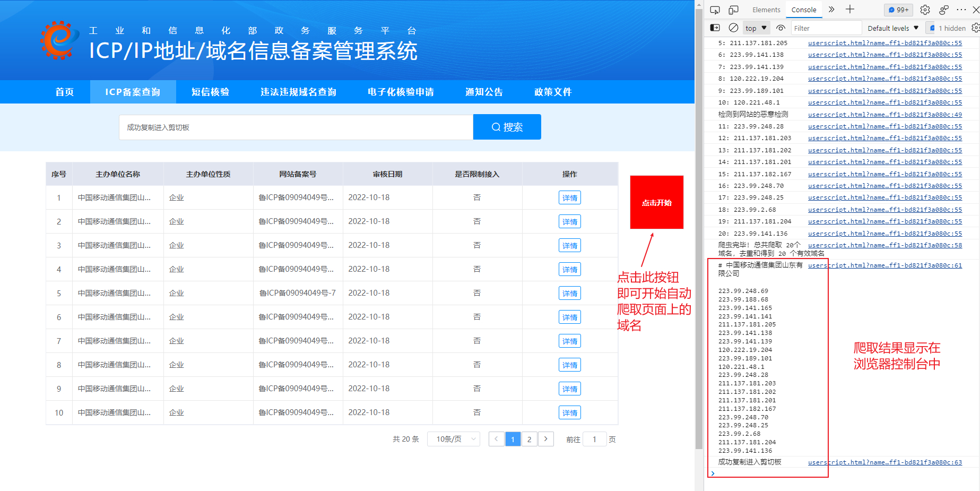
Task: Open 电子化核验申请 navigation item
Action: (x=401, y=92)
